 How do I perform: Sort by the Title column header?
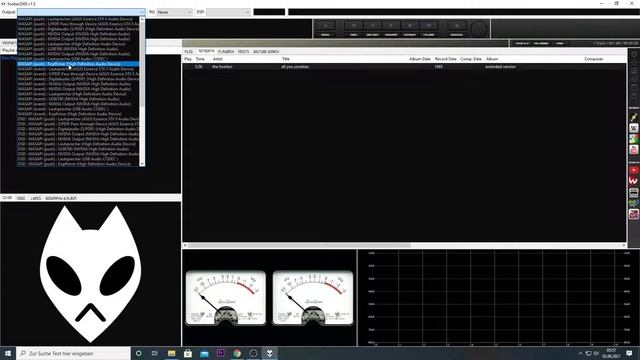point(286,59)
